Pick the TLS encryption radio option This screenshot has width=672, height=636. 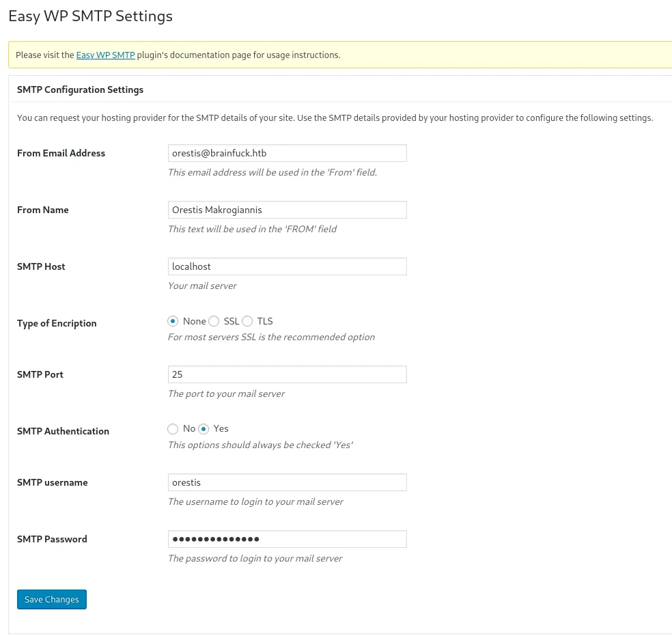tap(247, 321)
